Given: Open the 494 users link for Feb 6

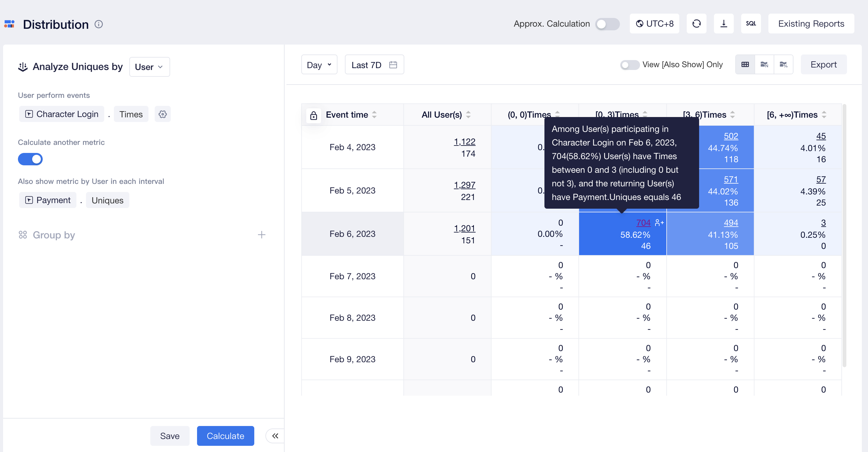Looking at the screenshot, I should tap(731, 223).
